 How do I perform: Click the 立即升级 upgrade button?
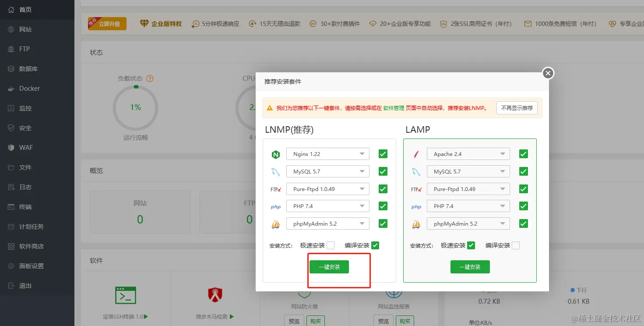[107, 24]
